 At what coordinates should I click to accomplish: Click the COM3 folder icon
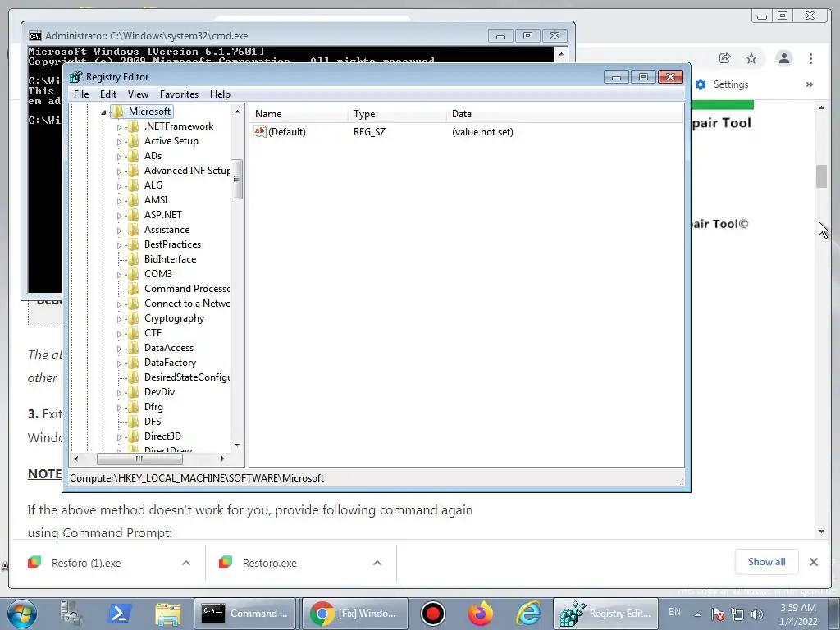click(133, 274)
